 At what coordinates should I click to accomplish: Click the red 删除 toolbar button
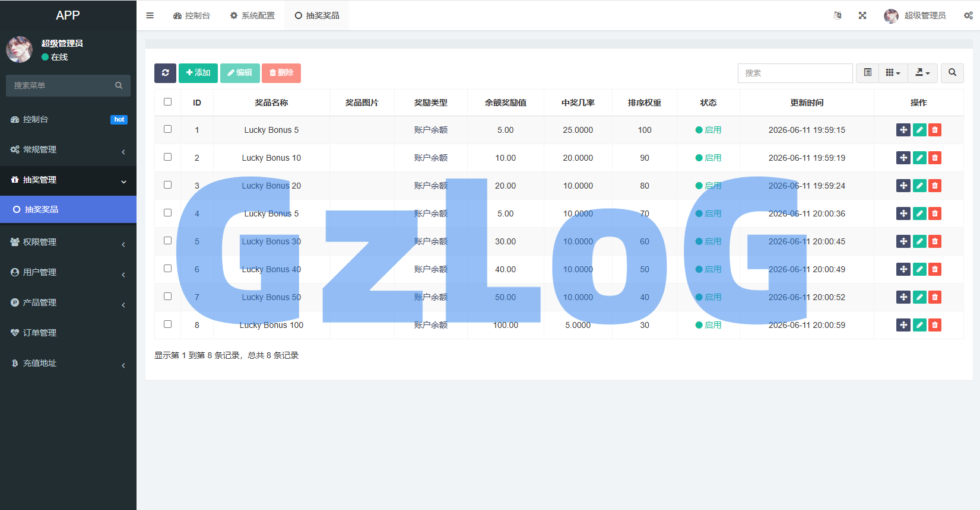pyautogui.click(x=281, y=73)
